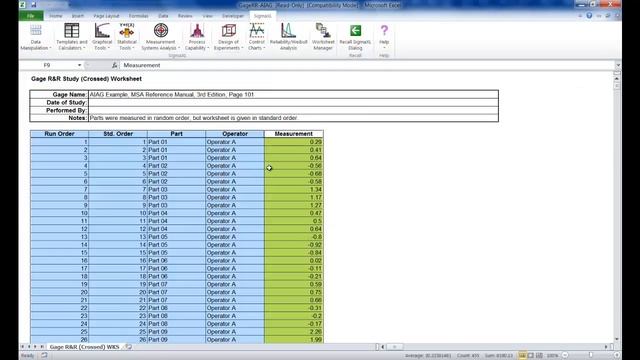Open Measurement Systems Analysis menu
Screen dimensions: 640x360
coord(160,37)
